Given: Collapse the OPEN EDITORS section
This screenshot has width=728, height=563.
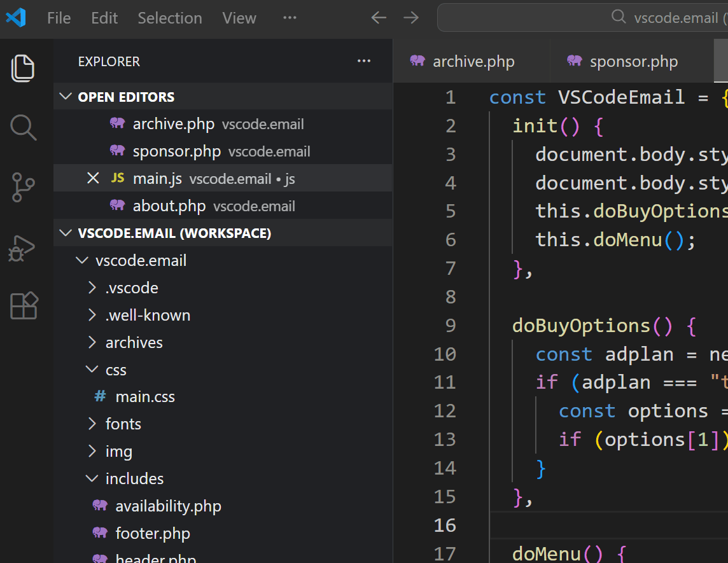Looking at the screenshot, I should (x=66, y=97).
